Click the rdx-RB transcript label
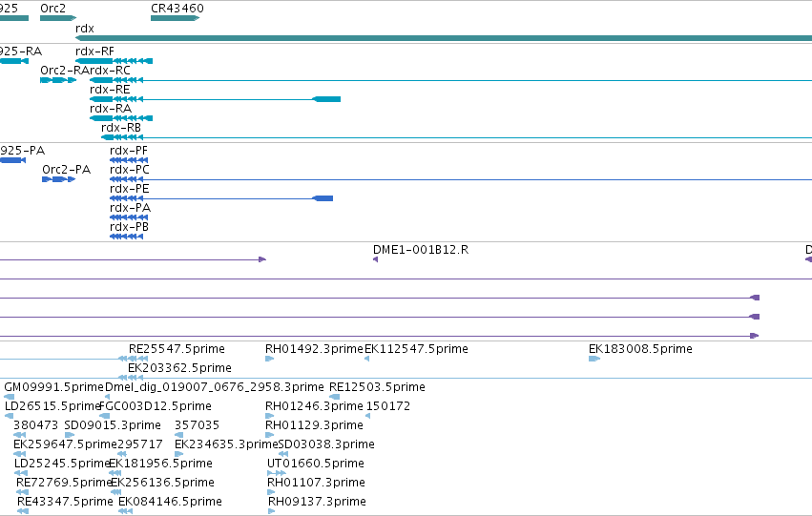The height and width of the screenshot is (516, 812). click(120, 127)
